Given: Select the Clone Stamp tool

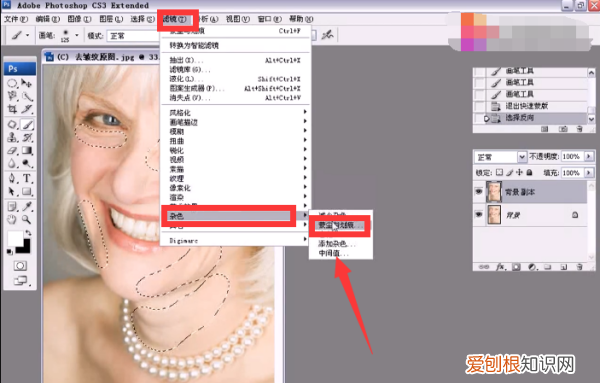Looking at the screenshot, I should 12,137.
